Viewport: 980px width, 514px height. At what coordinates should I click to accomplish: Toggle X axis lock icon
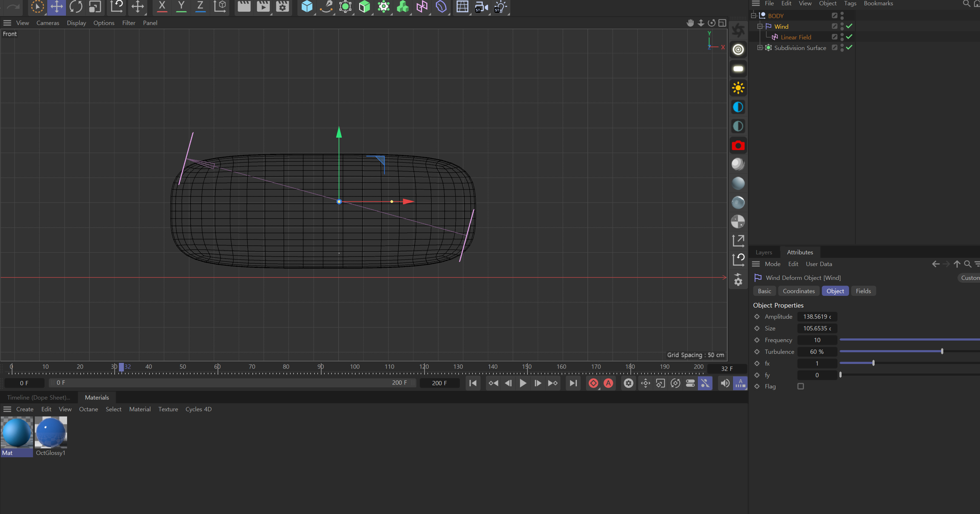pyautogui.click(x=162, y=6)
